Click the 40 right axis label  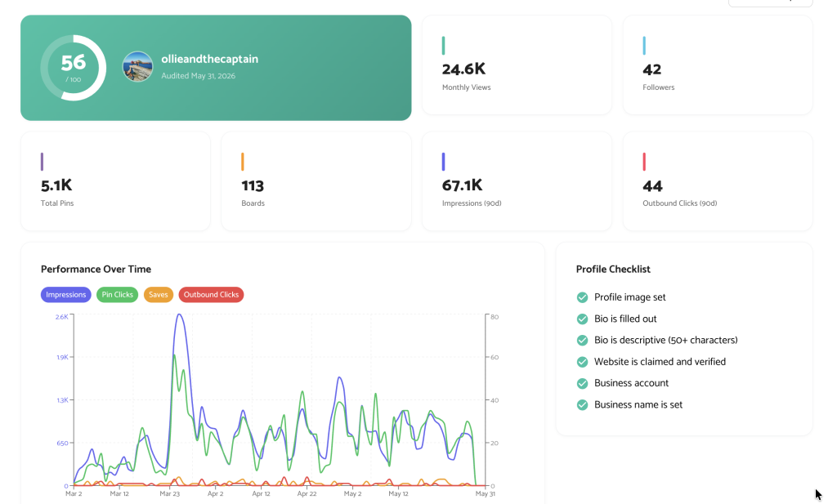pyautogui.click(x=495, y=400)
